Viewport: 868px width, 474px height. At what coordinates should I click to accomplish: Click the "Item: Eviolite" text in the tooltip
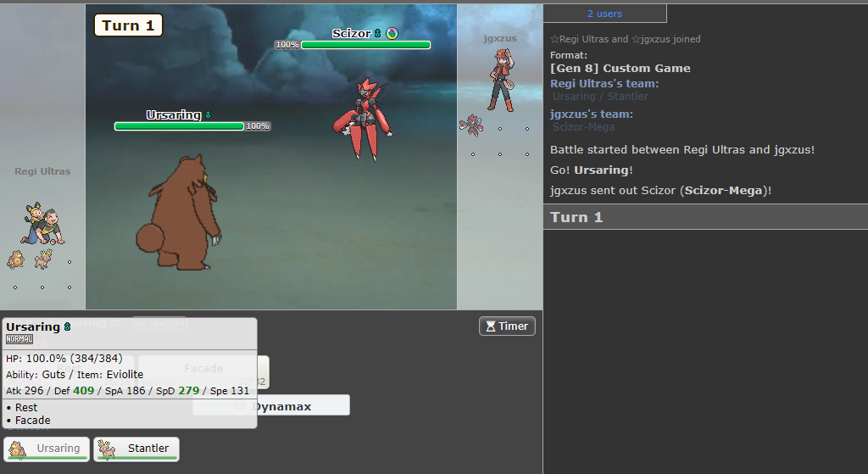109,374
